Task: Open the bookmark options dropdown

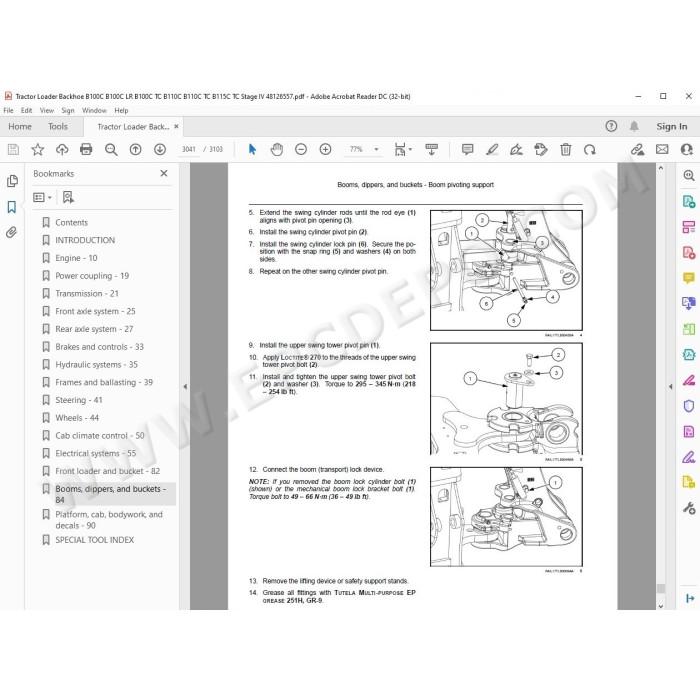Action: tap(42, 197)
